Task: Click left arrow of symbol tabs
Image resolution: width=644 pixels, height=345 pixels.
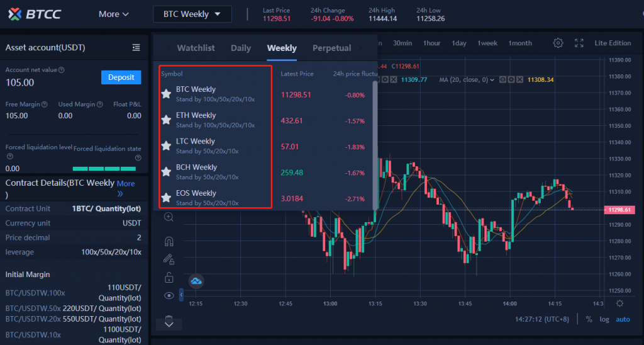Action: [169, 48]
